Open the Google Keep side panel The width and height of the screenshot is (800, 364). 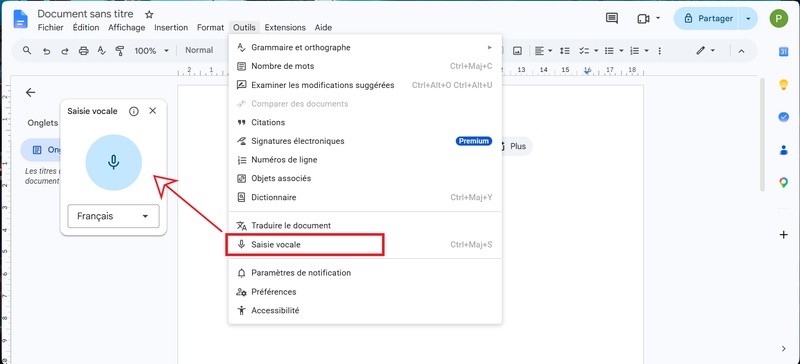click(783, 85)
